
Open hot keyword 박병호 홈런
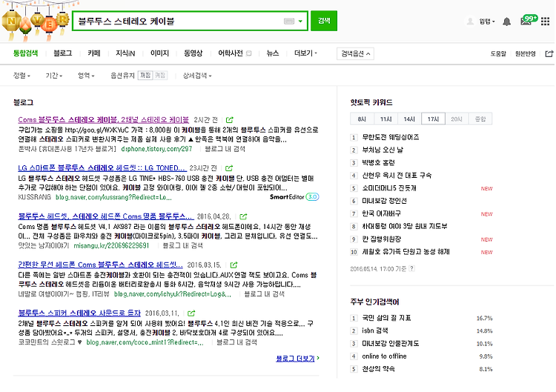pyautogui.click(x=378, y=163)
